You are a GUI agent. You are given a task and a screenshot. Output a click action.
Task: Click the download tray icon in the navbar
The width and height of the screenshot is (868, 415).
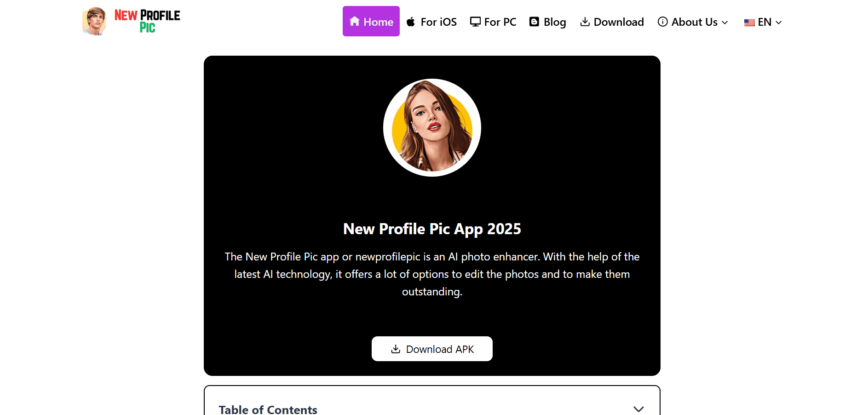point(585,22)
